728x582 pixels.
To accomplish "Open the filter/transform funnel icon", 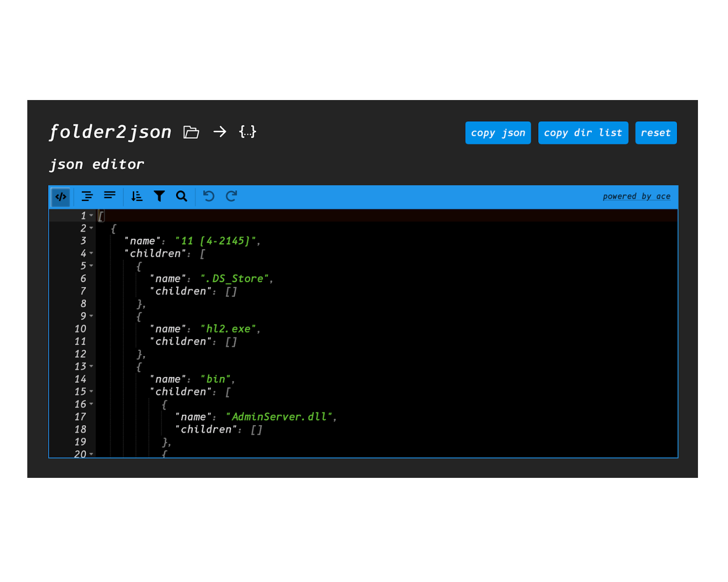I will point(159,196).
